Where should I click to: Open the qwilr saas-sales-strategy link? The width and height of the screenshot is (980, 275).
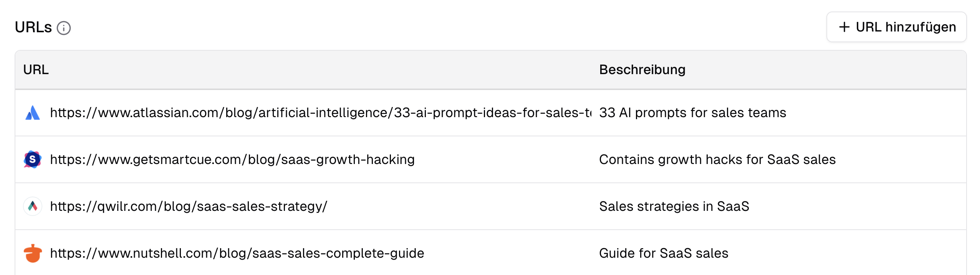pos(189,206)
